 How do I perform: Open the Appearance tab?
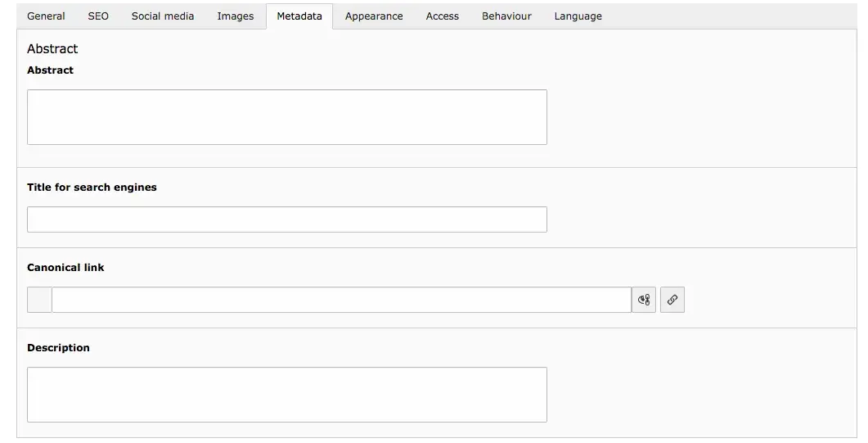(x=374, y=16)
